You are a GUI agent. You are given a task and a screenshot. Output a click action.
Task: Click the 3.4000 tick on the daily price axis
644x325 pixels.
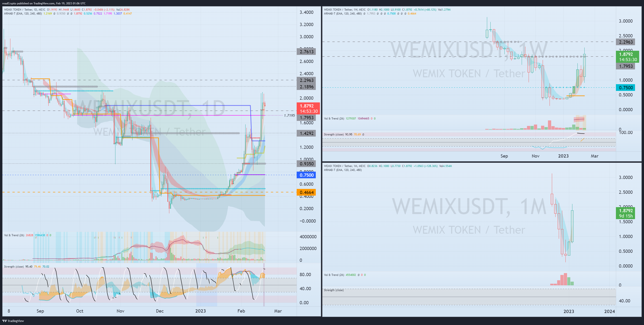(306, 12)
